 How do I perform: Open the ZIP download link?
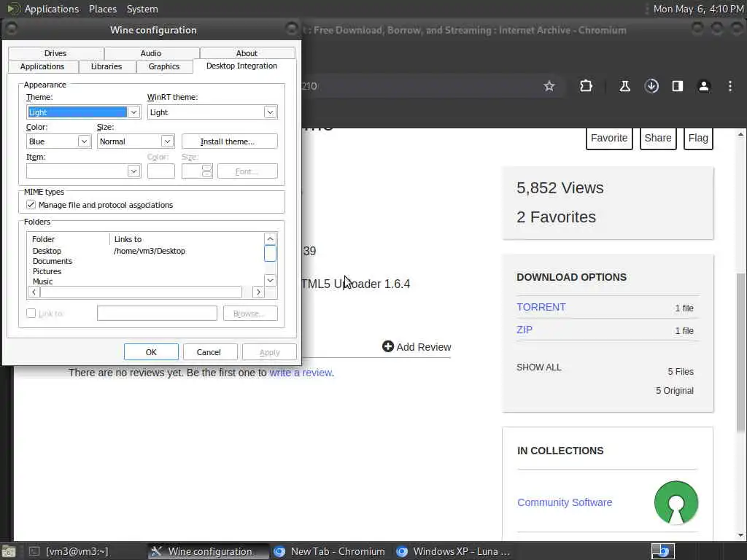(525, 330)
